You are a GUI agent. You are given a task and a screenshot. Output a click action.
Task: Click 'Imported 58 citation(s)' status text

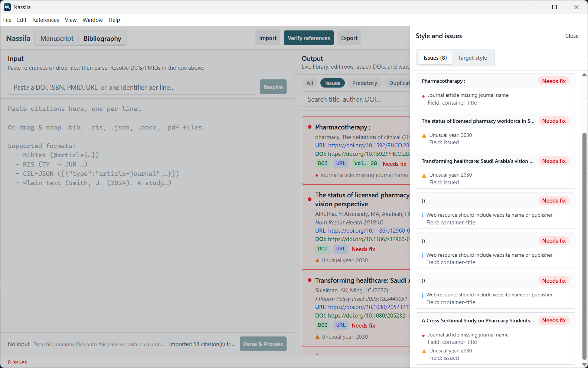(x=202, y=344)
